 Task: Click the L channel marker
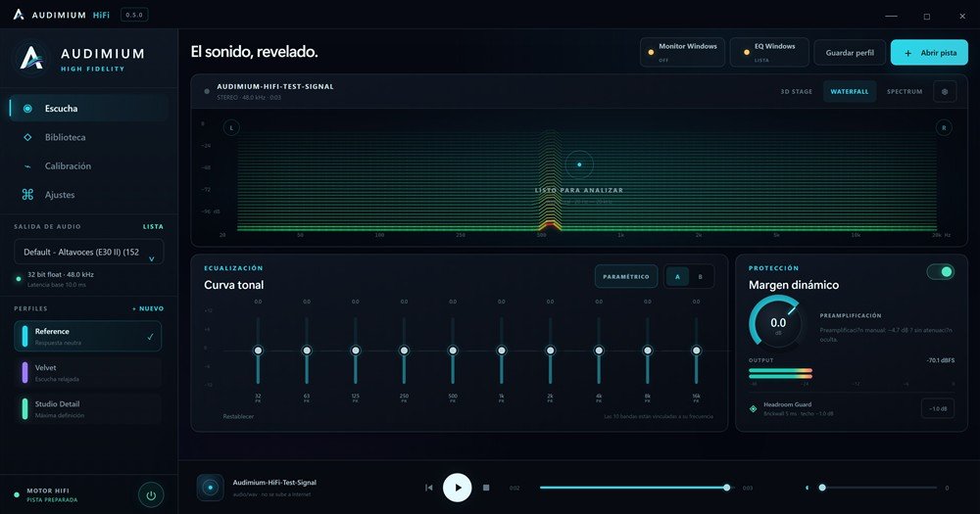coord(231,128)
